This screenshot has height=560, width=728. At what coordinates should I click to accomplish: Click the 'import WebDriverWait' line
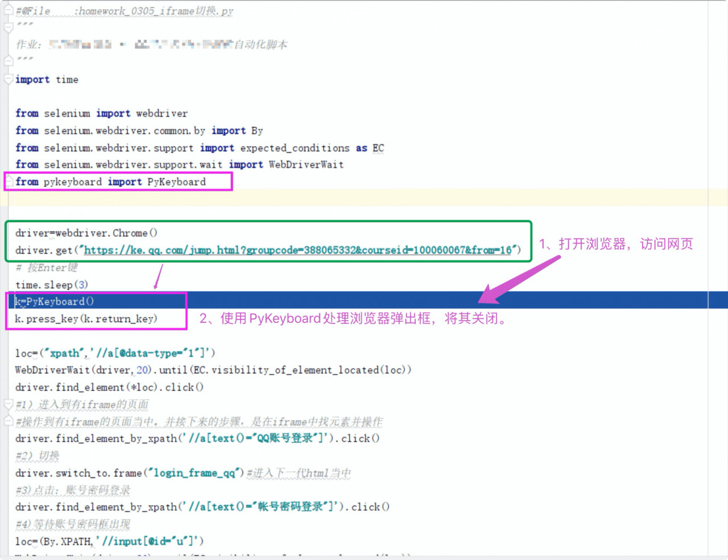tap(180, 165)
